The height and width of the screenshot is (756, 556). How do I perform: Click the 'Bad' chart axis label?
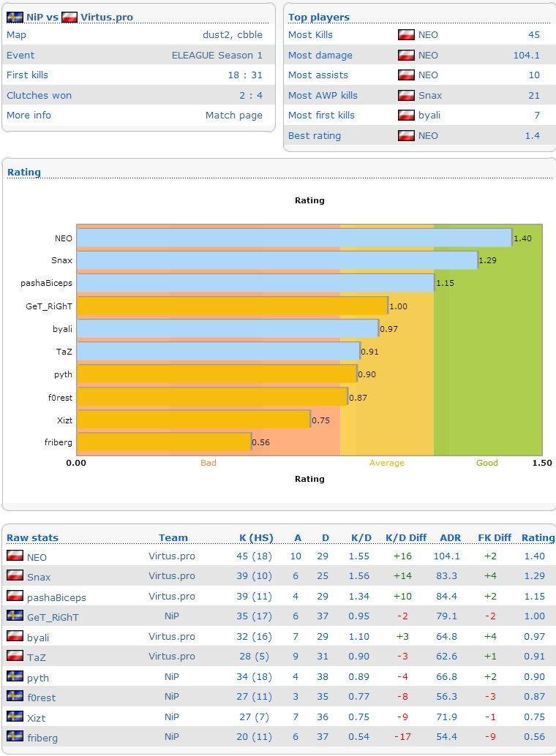pyautogui.click(x=209, y=463)
